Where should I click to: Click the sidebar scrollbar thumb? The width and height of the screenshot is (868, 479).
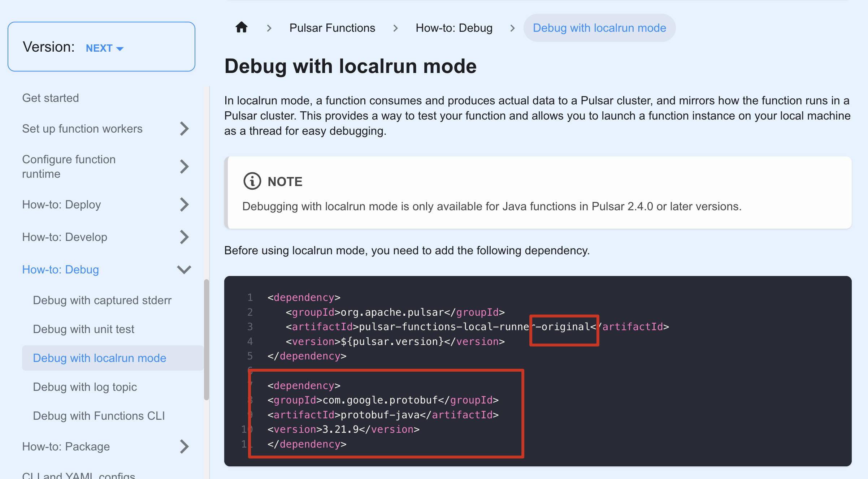(x=207, y=340)
